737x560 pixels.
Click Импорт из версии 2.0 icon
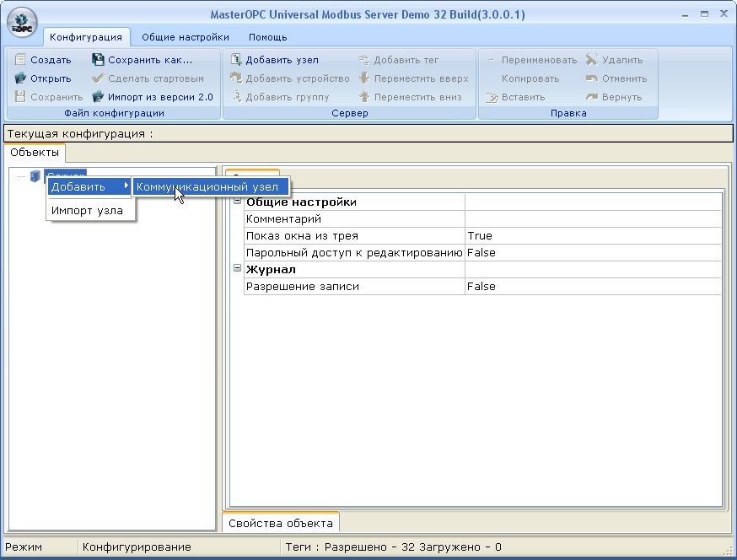pyautogui.click(x=98, y=97)
